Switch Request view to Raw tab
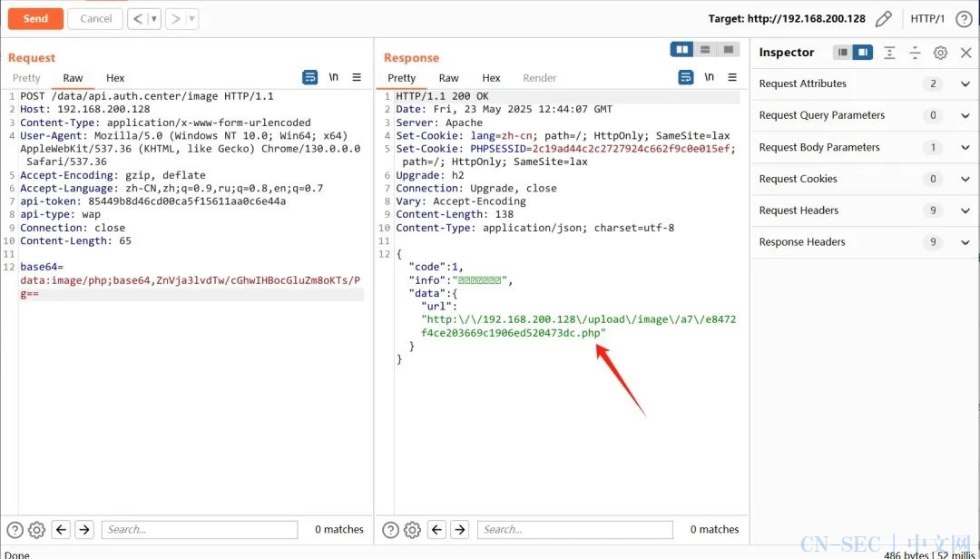Image resolution: width=980 pixels, height=559 pixels. click(73, 78)
